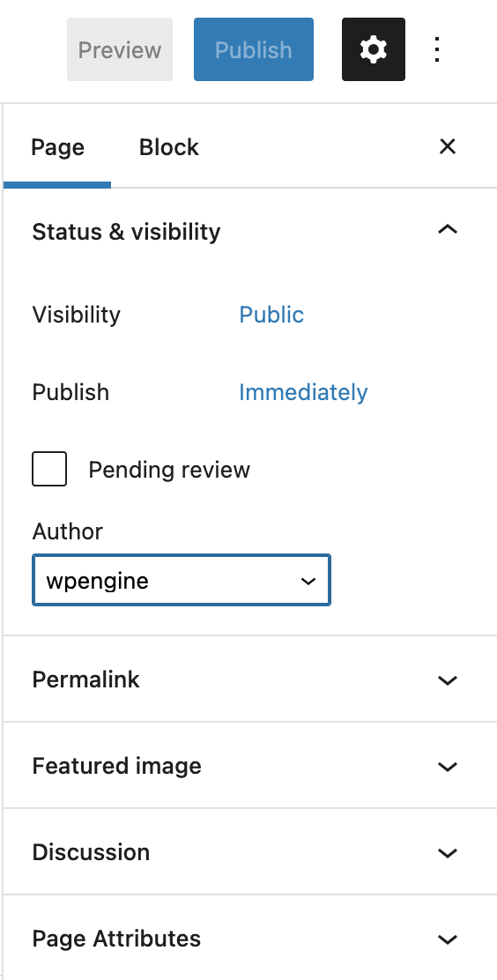Viewport: 497px width, 980px height.
Task: Select the Page tab
Action: pos(57,147)
